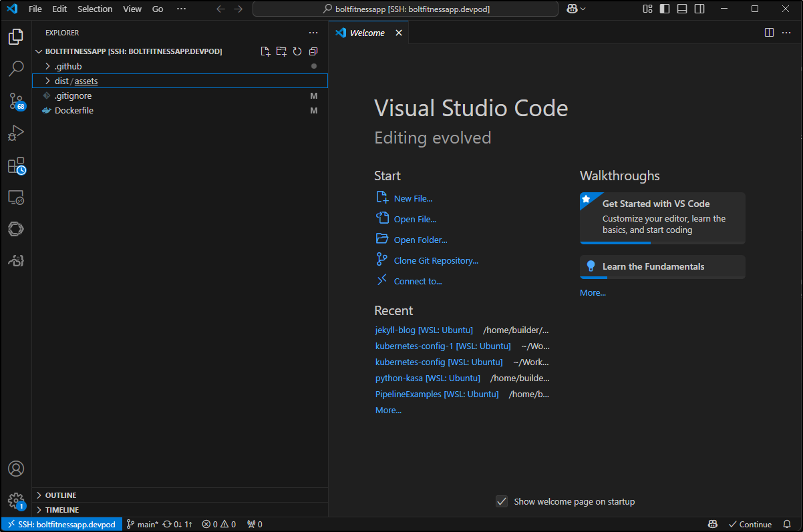
Task: Toggle the bottom Panel visibility
Action: [682, 9]
